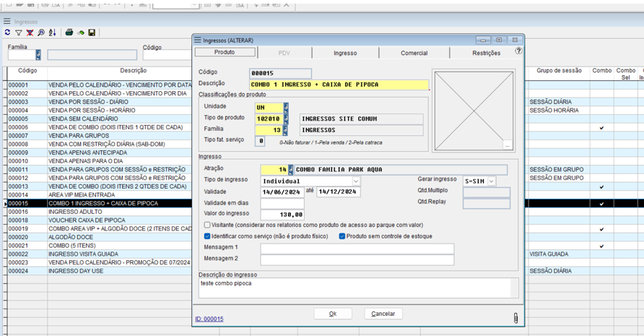Click the funnel filter icon
644x336 pixels.
pyautogui.click(x=18, y=33)
